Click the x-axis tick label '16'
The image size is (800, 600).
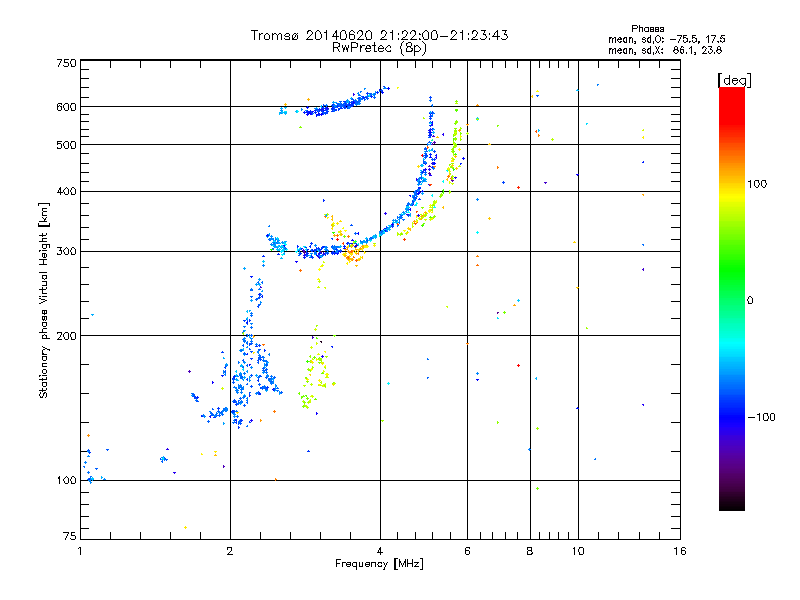680,551
